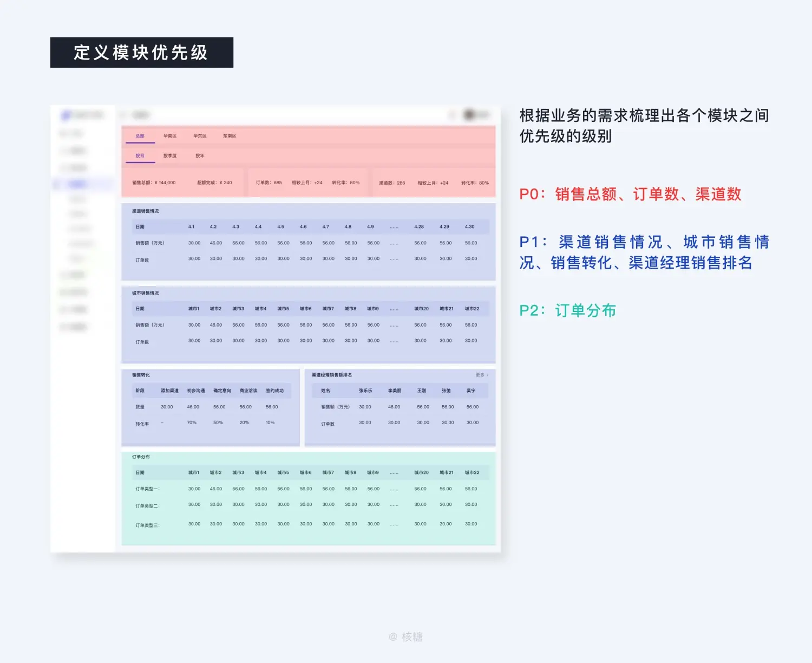Click the 订单数 685 metric
The width and height of the screenshot is (812, 663).
(x=269, y=183)
